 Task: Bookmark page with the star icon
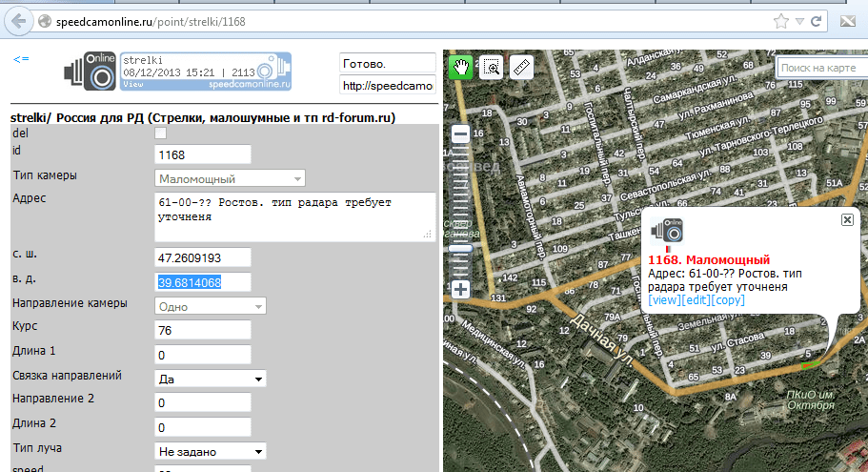click(780, 20)
